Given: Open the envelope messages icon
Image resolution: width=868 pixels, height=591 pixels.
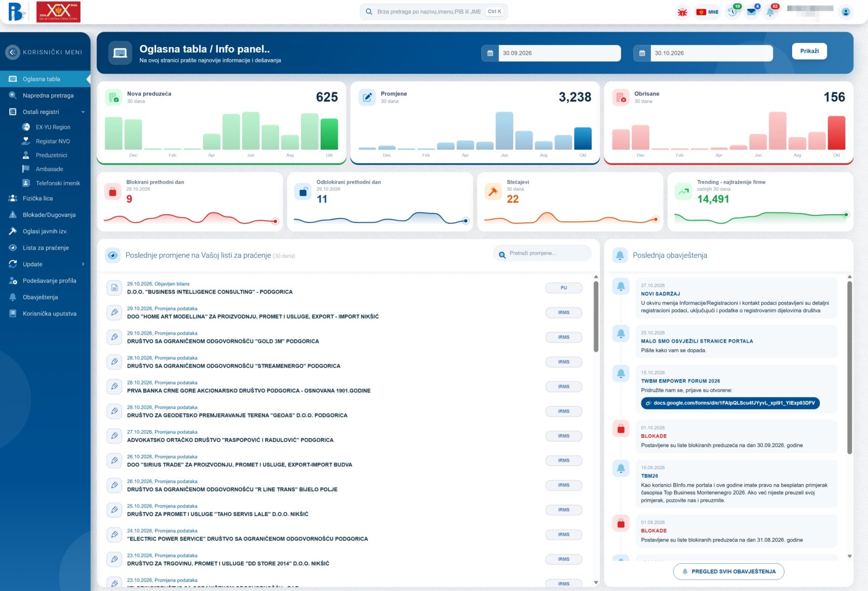Looking at the screenshot, I should [752, 11].
